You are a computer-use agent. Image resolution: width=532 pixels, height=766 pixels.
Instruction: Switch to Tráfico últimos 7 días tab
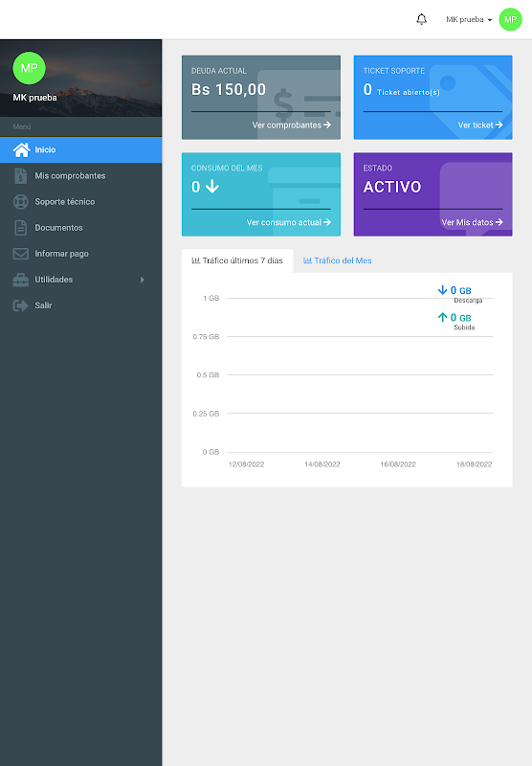(x=237, y=260)
